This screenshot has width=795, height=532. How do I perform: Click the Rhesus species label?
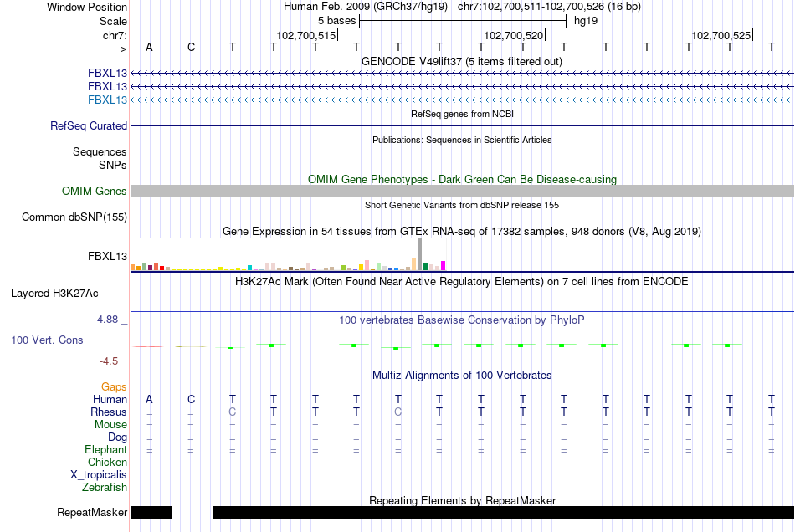(109, 412)
